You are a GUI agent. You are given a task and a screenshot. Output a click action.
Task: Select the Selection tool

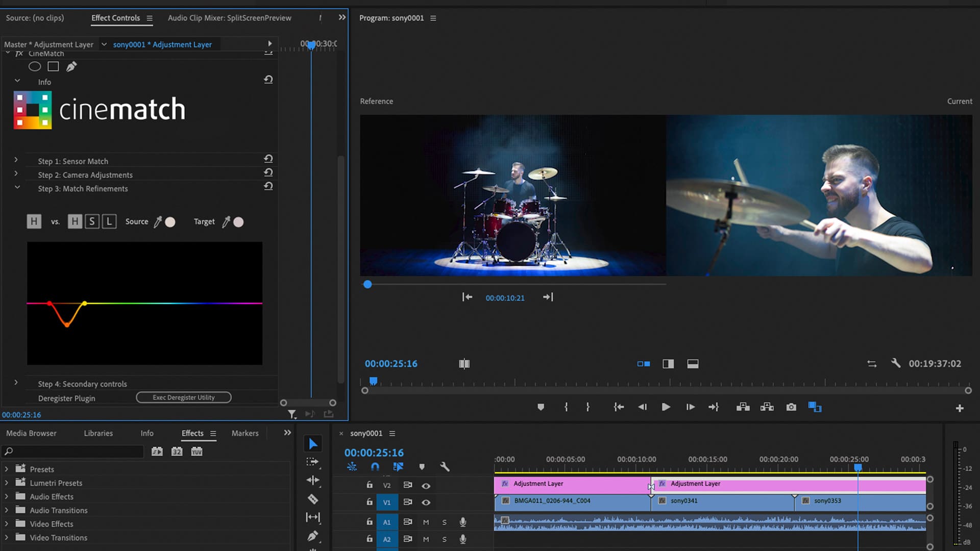point(313,444)
